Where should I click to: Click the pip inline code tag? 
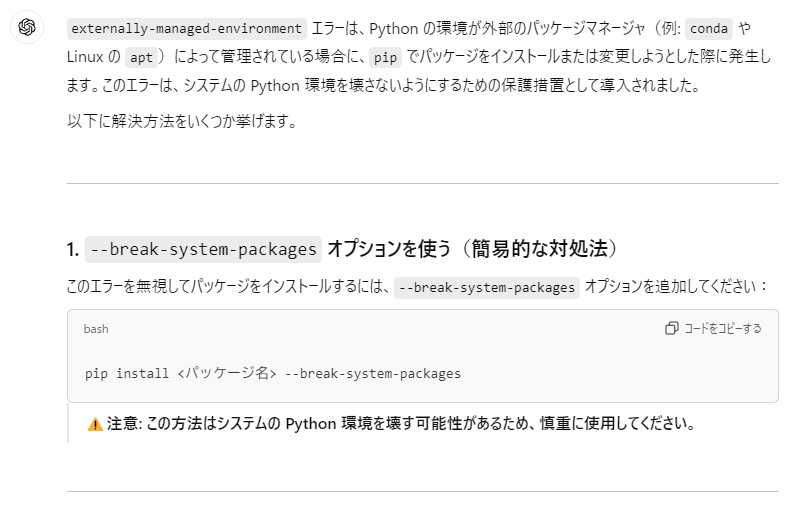385,57
